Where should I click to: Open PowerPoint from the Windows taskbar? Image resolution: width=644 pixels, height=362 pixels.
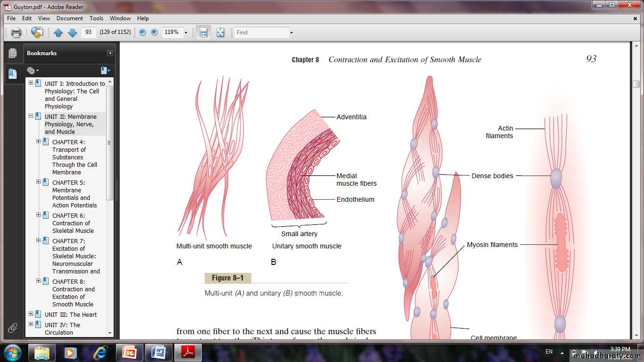point(129,352)
